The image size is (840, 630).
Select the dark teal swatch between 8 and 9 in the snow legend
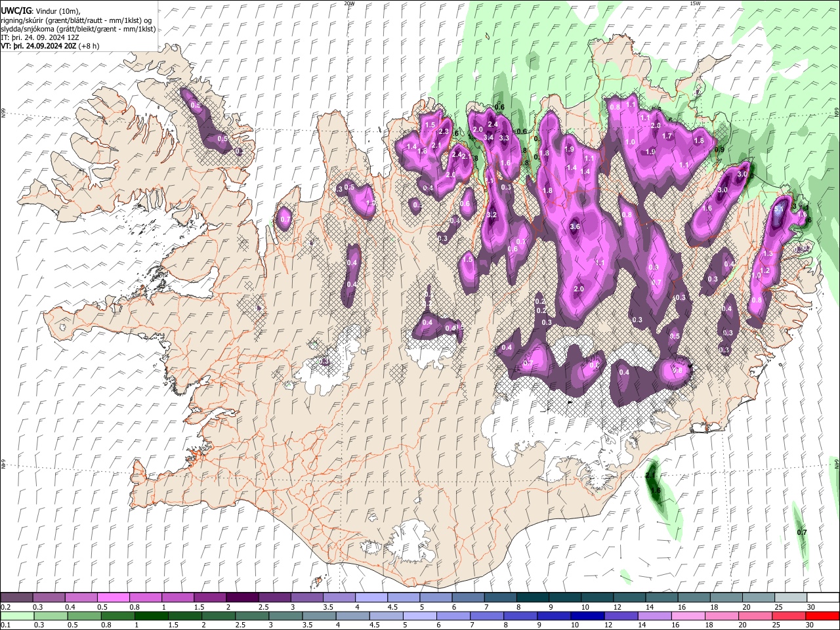(x=532, y=598)
